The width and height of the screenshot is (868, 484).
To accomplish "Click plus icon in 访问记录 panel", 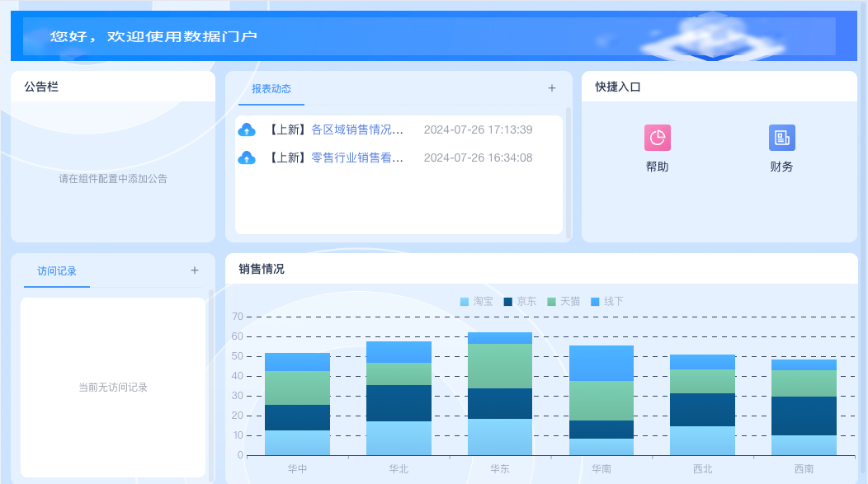I will (194, 270).
